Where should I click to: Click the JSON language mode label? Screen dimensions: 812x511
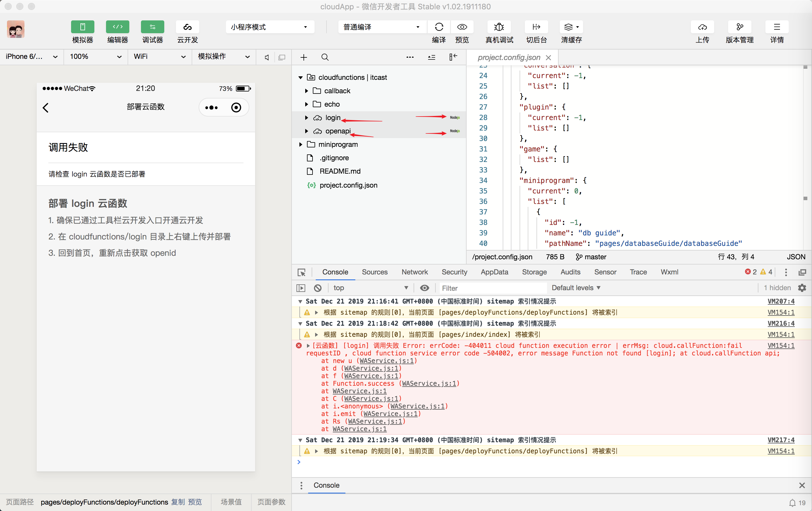click(796, 257)
